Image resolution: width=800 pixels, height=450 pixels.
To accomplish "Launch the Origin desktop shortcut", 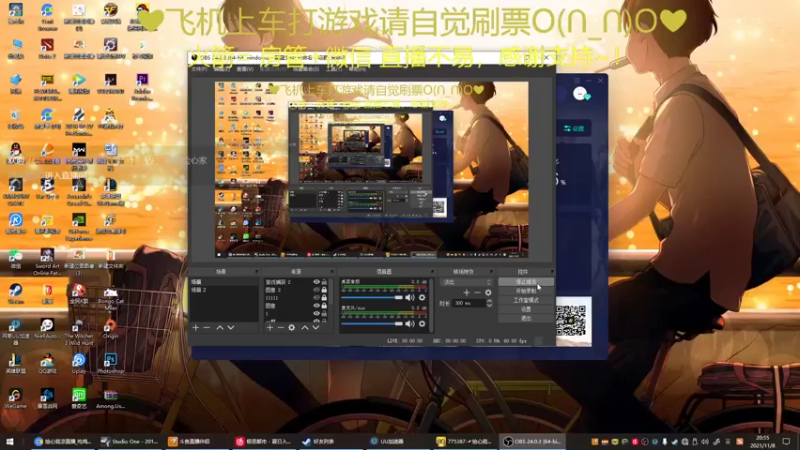I will [x=110, y=329].
